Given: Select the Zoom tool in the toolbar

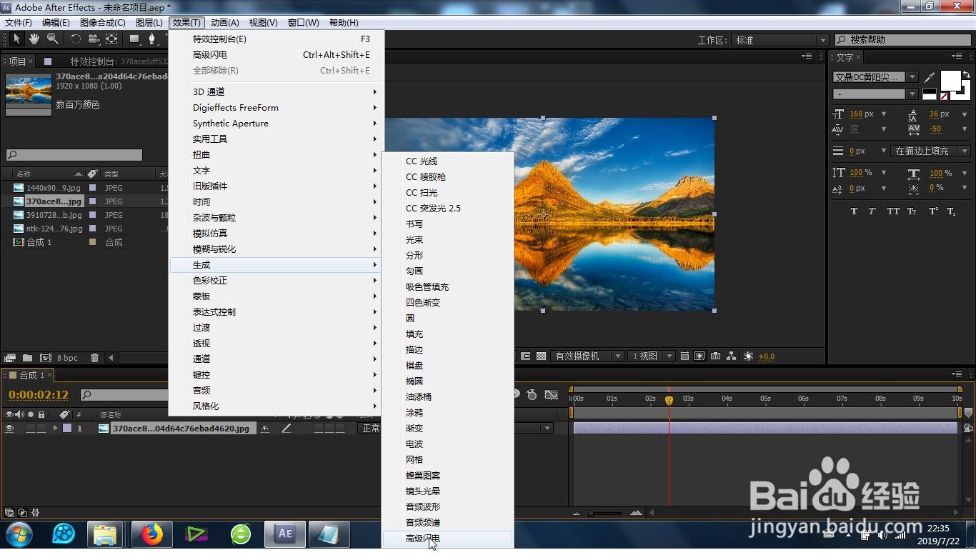Looking at the screenshot, I should pos(52,39).
